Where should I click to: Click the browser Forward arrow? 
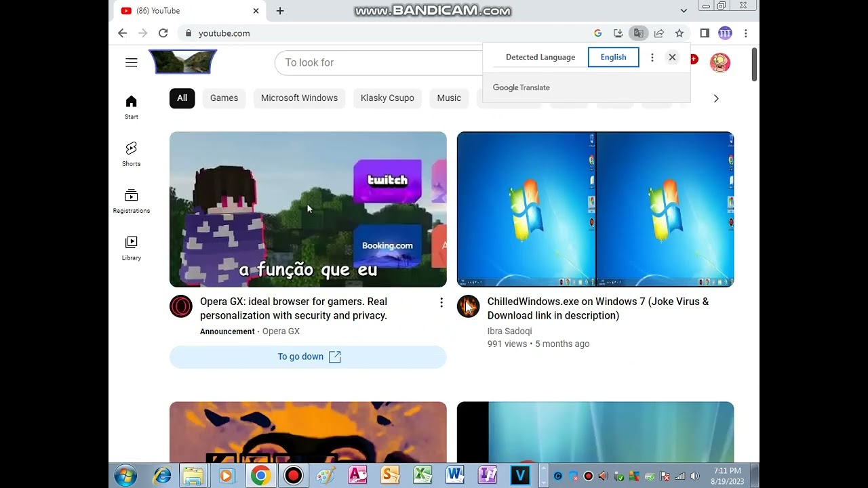[142, 33]
